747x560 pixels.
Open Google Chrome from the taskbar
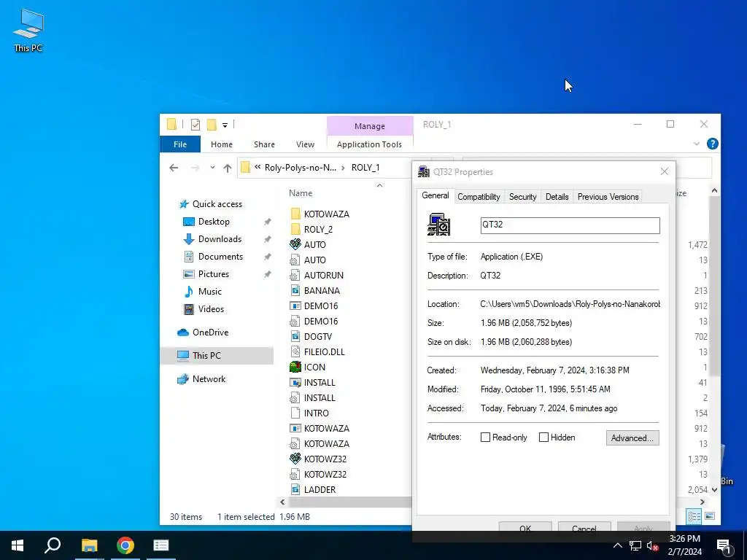click(125, 545)
